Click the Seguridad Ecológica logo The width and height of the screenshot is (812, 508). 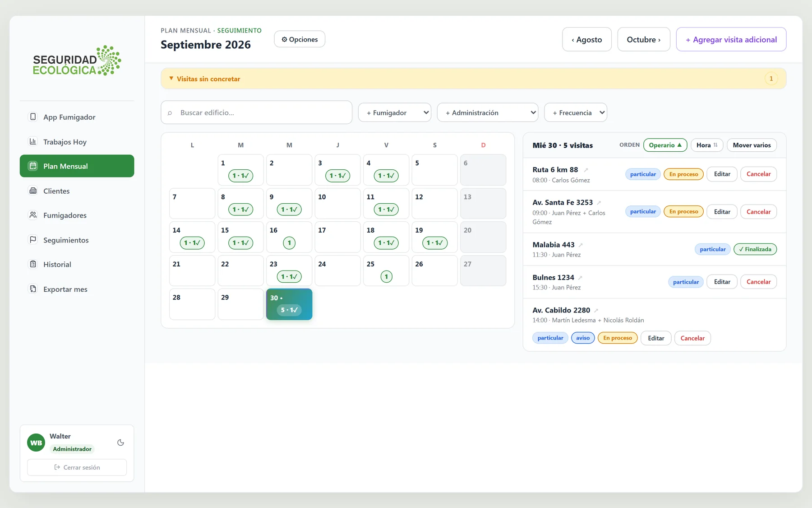pyautogui.click(x=77, y=61)
